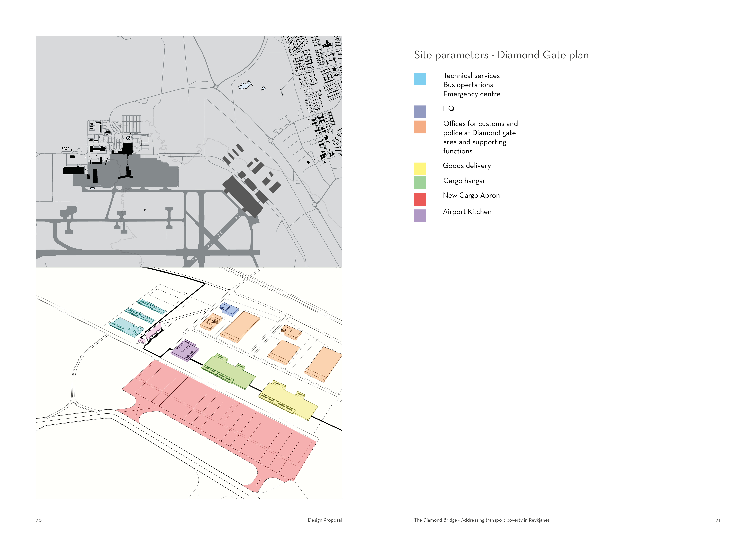Click the green Cargo hangar swatch
Image resolution: width=756 pixels, height=535 pixels.
[420, 183]
